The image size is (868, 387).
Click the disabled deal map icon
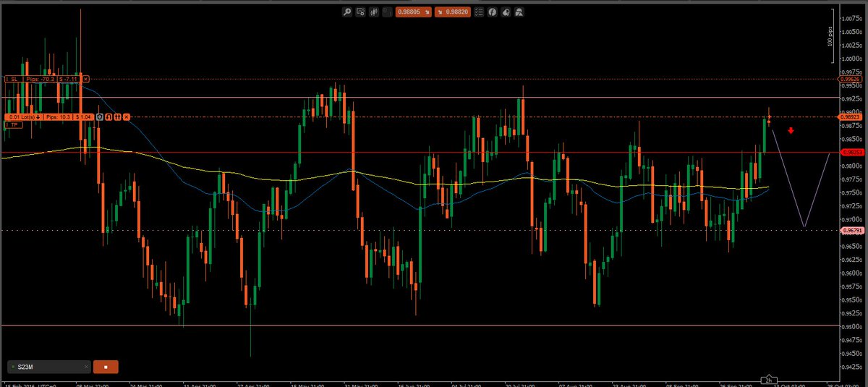[x=388, y=12]
